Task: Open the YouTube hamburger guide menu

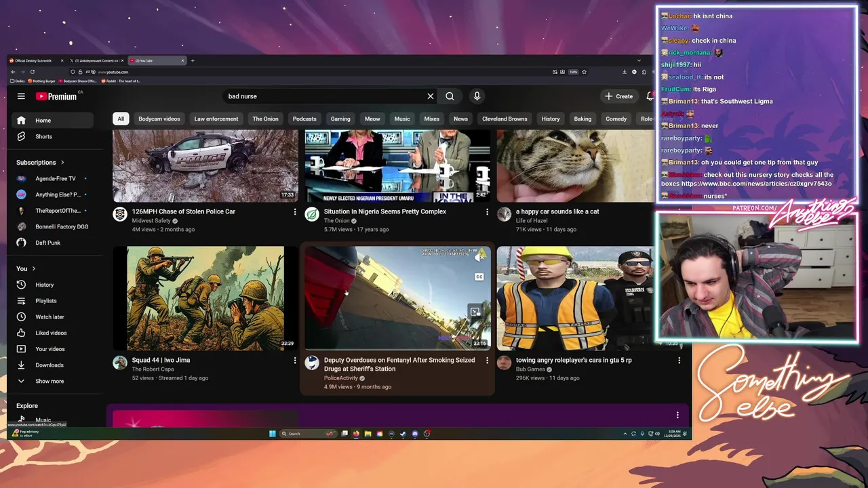Action: coord(21,96)
